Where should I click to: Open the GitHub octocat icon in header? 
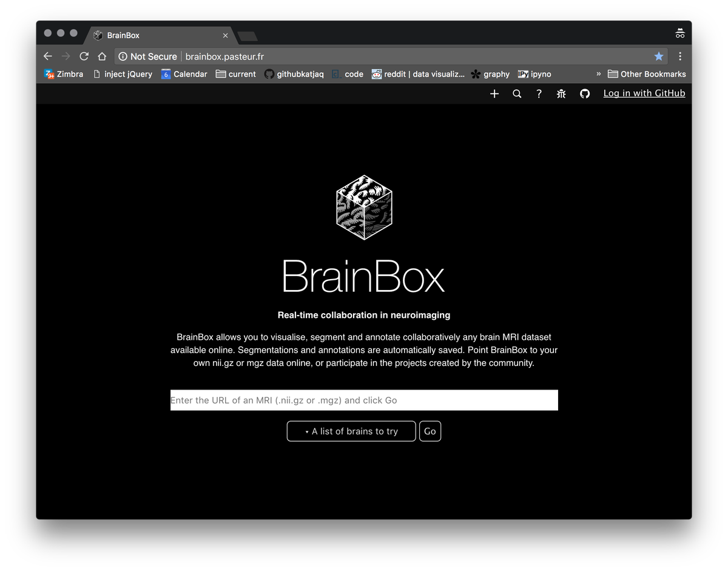coord(585,93)
